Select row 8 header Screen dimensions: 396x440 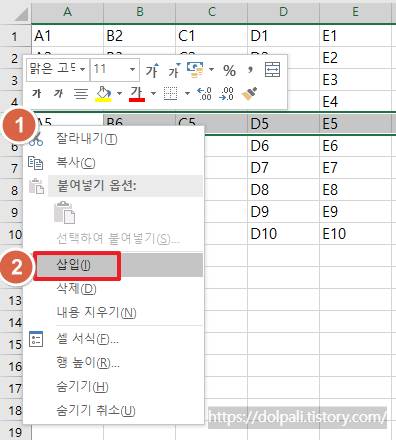[11, 190]
